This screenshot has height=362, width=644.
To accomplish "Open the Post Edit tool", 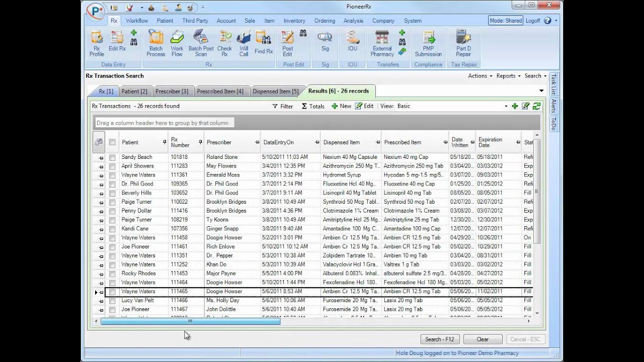I will (287, 44).
